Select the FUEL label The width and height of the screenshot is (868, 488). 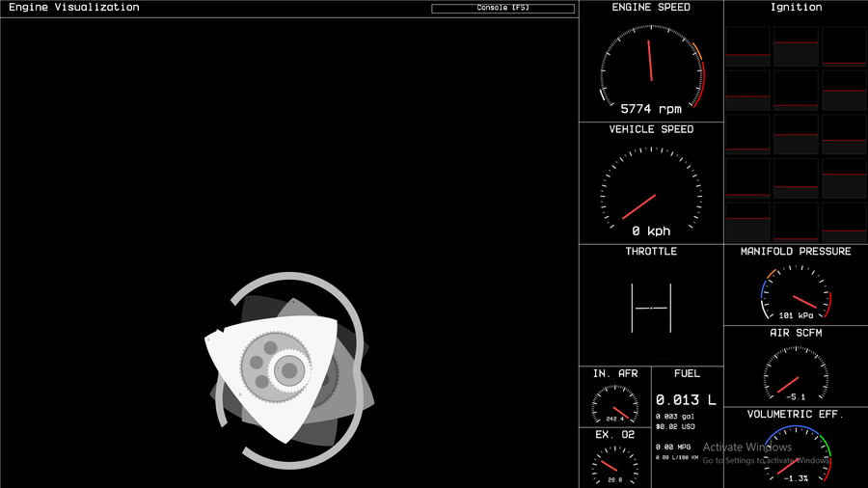[x=687, y=373]
